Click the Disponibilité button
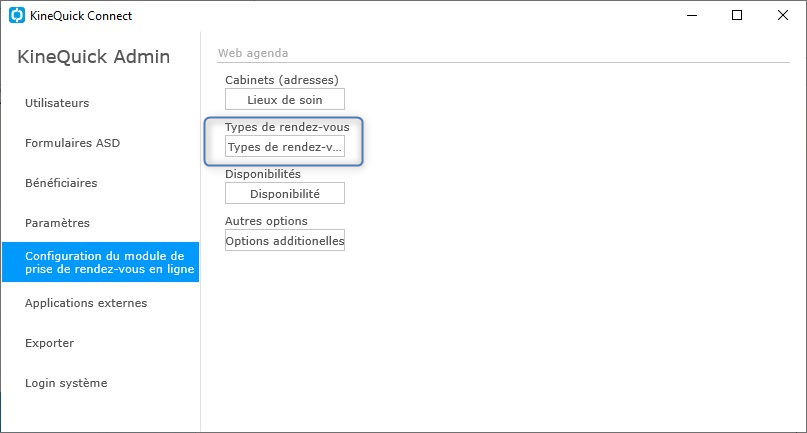807x433 pixels. click(x=285, y=194)
